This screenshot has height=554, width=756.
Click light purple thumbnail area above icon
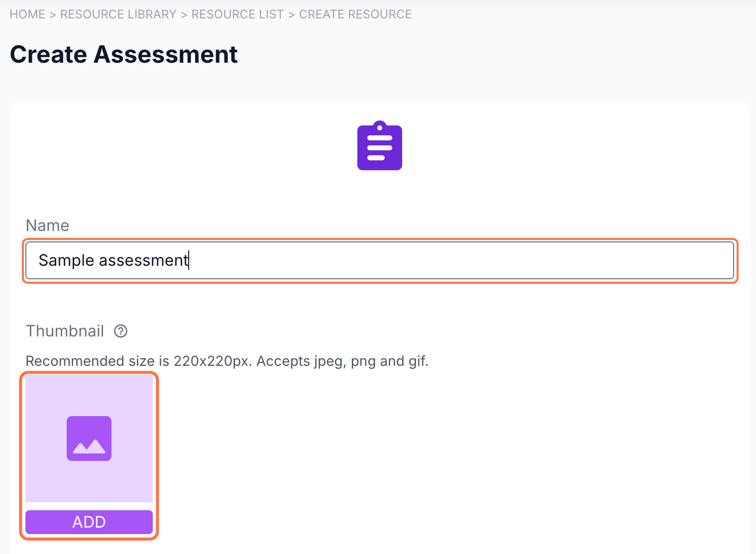(x=89, y=393)
